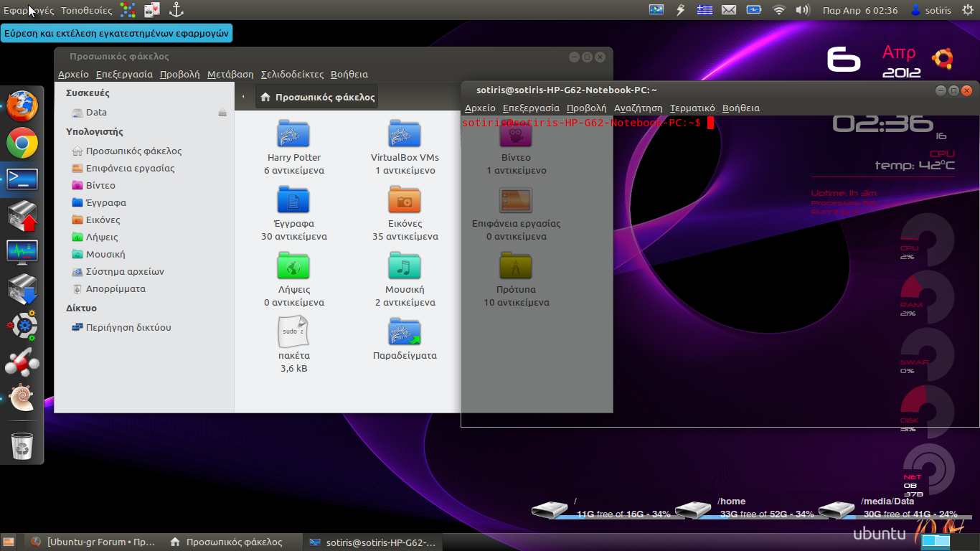This screenshot has height=551, width=980.
Task: Click Περιήγηση δικτύου in the sidebar
Action: pos(128,327)
